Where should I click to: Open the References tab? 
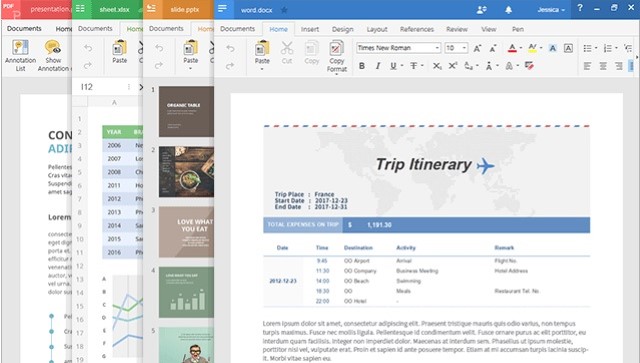(x=417, y=29)
